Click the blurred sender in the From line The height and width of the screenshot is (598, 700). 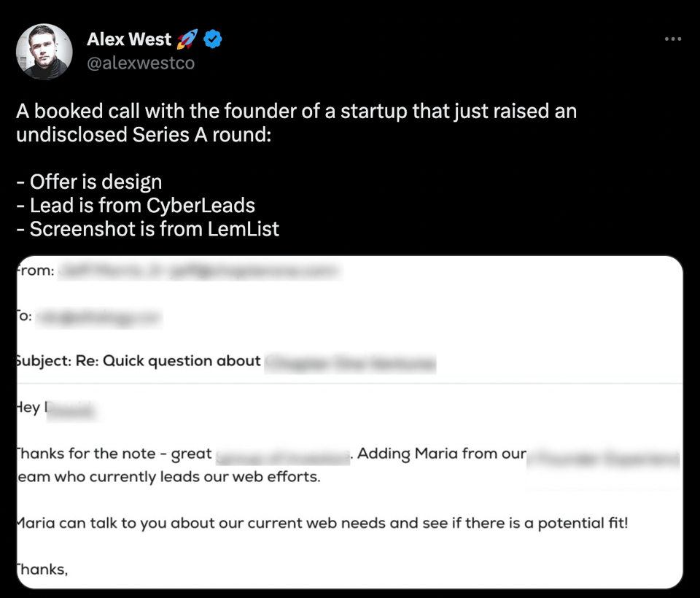coord(198,271)
